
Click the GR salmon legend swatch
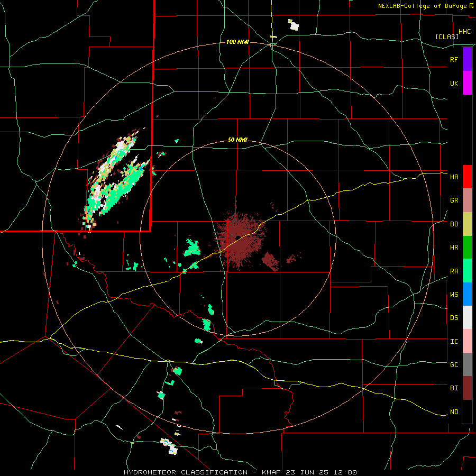(467, 200)
